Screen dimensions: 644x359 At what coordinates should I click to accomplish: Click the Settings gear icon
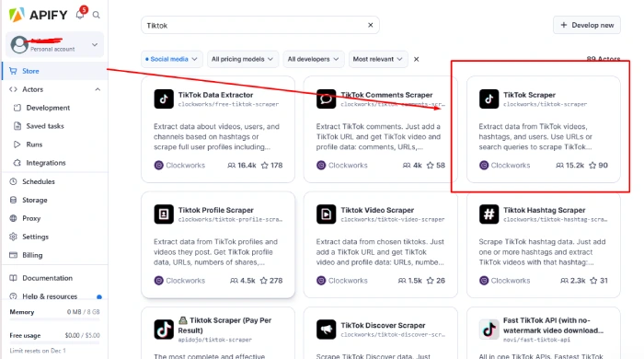point(13,237)
